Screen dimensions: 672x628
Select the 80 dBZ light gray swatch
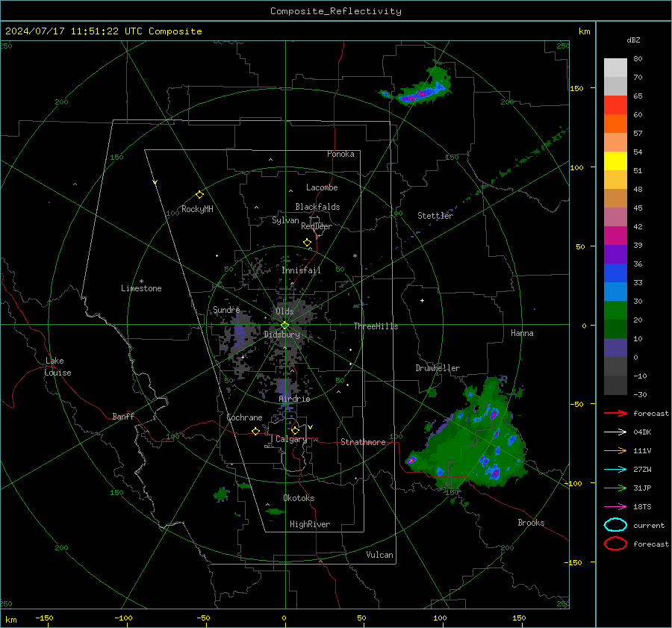(615, 67)
